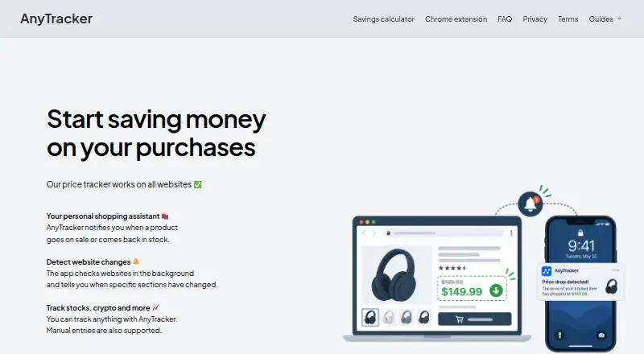
Task: Open the FAQ page
Action: click(x=505, y=19)
